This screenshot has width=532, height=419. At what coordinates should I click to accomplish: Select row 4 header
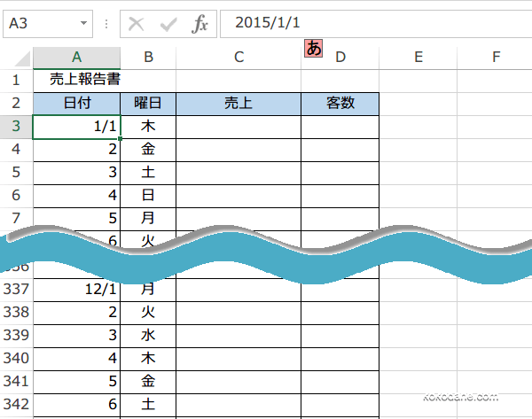click(16, 150)
